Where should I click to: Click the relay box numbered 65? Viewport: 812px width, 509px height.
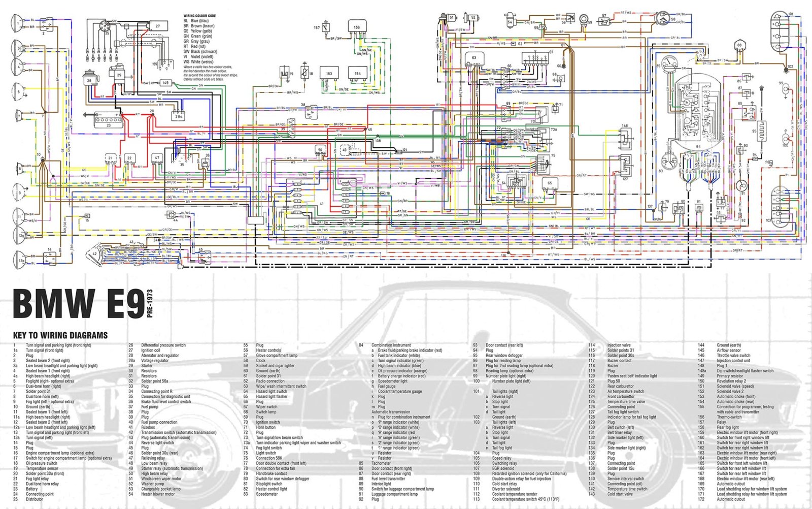click(550, 184)
